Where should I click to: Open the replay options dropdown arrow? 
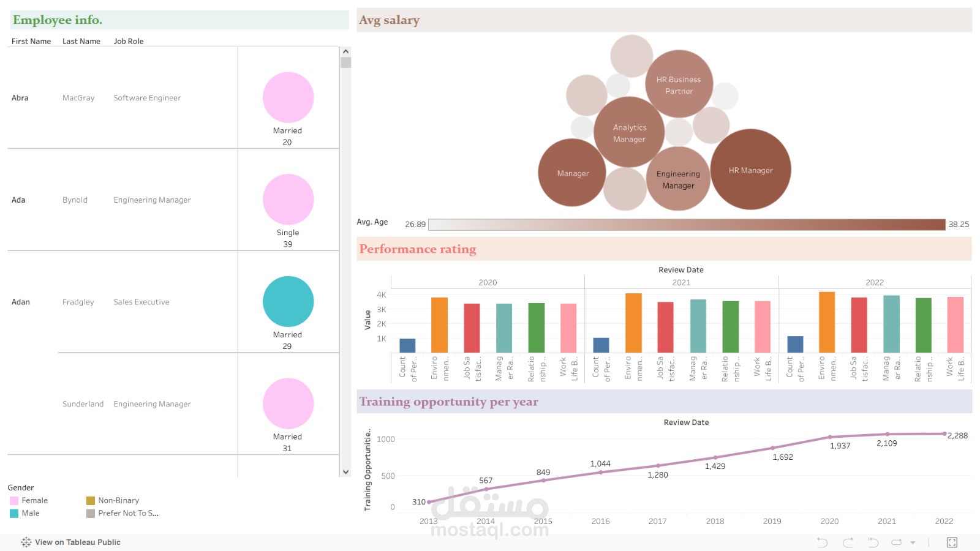click(x=913, y=542)
